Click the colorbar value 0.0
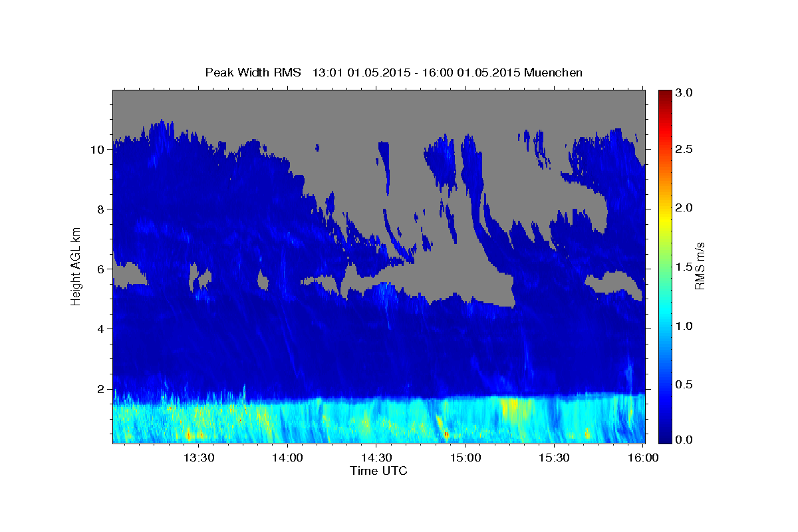This screenshot has height=532, width=798. [685, 439]
